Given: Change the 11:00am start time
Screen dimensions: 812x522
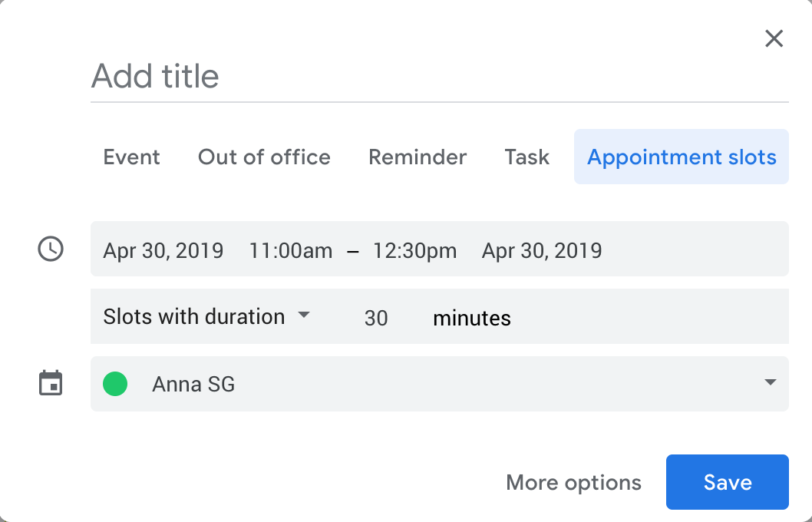Looking at the screenshot, I should click(290, 250).
